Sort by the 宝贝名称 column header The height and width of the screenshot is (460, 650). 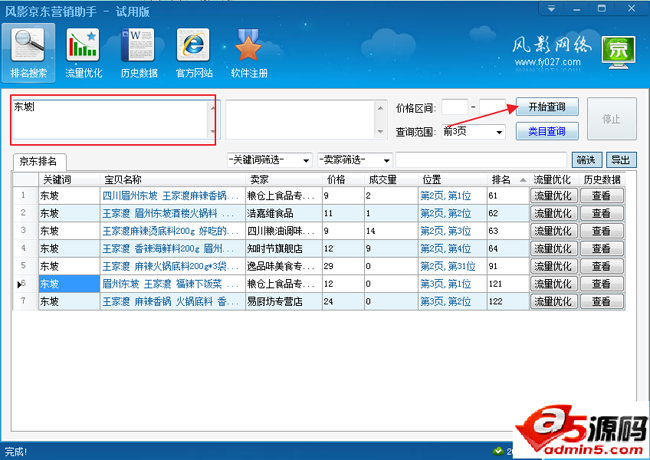point(172,179)
